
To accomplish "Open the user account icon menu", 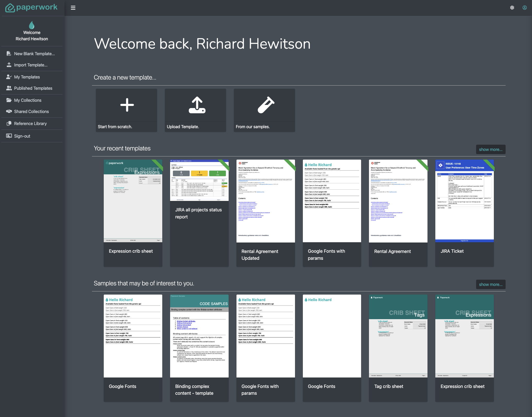I will pos(524,8).
